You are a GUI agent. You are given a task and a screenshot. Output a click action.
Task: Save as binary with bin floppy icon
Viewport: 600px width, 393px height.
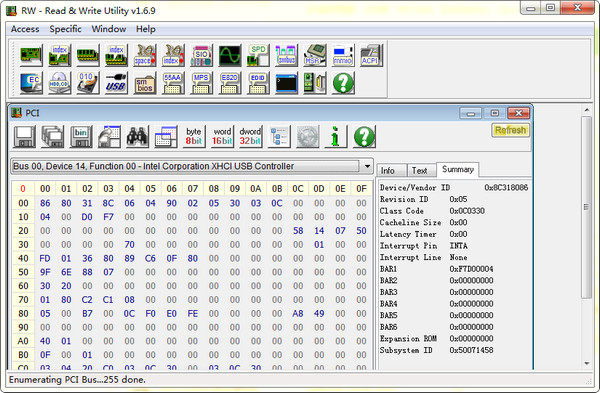tap(81, 137)
